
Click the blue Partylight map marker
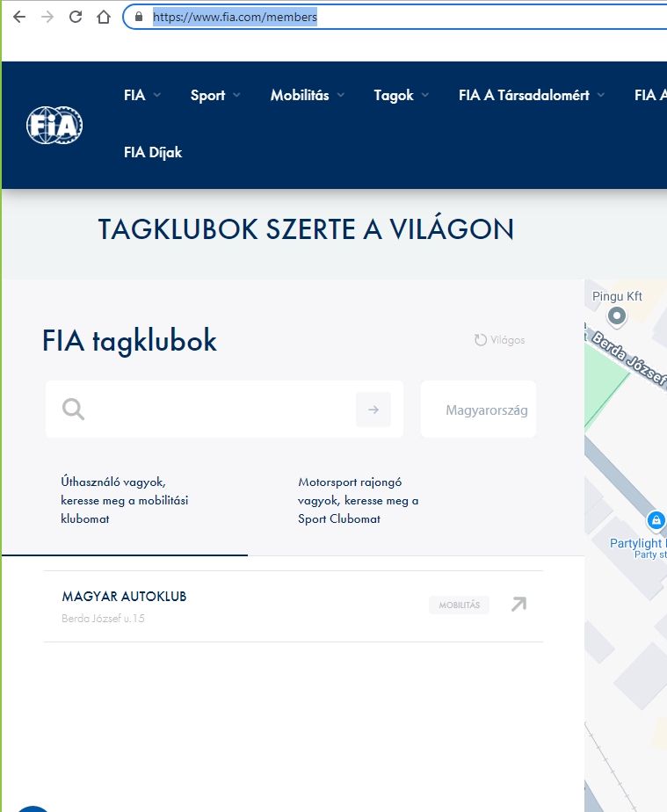point(656,520)
